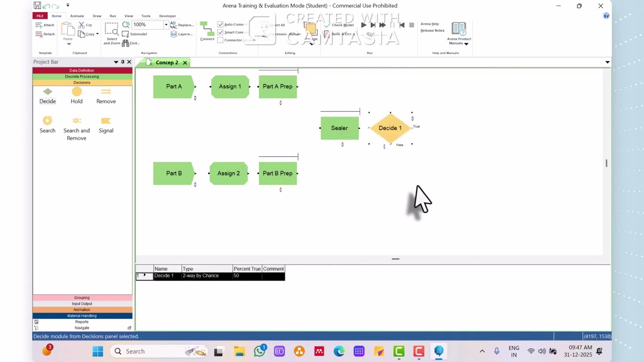Open the Reports panel
Image resolution: width=644 pixels, height=362 pixels.
[83, 322]
